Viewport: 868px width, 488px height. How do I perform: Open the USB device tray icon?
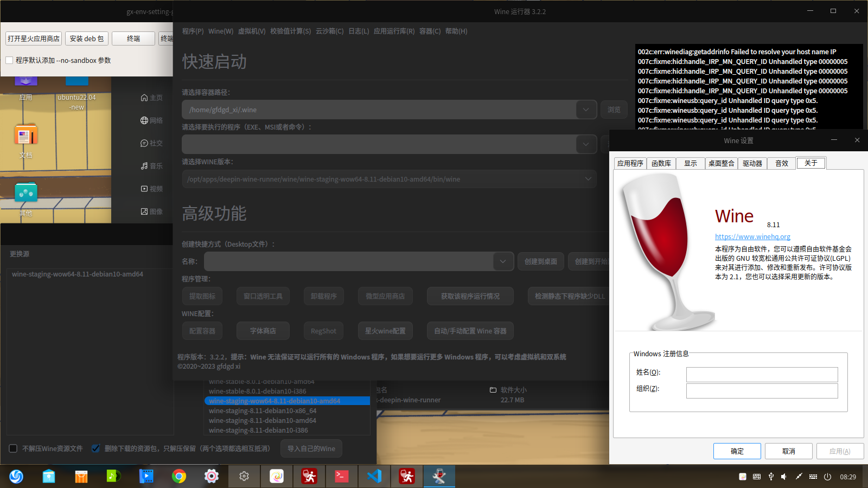[x=771, y=477]
